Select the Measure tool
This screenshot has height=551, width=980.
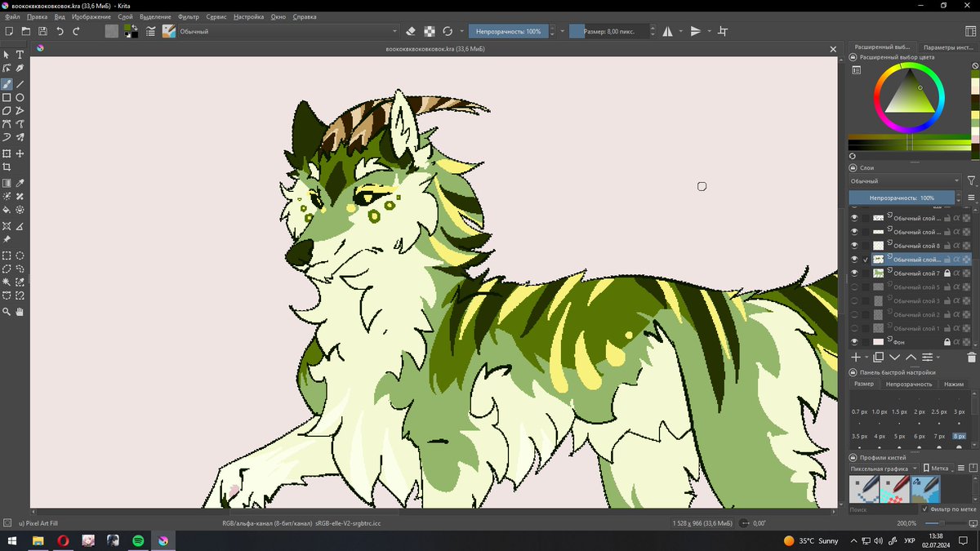coord(20,226)
